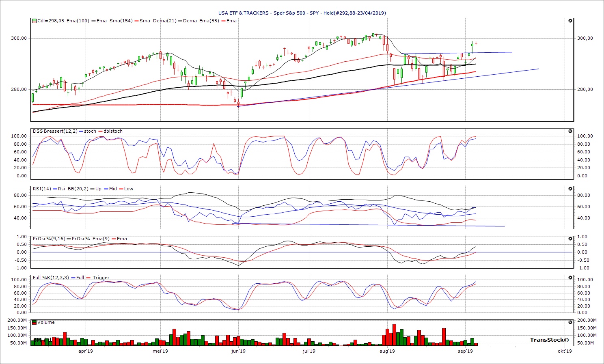The image size is (604, 364).
Task: Click the Full series legend label
Action: (80, 278)
